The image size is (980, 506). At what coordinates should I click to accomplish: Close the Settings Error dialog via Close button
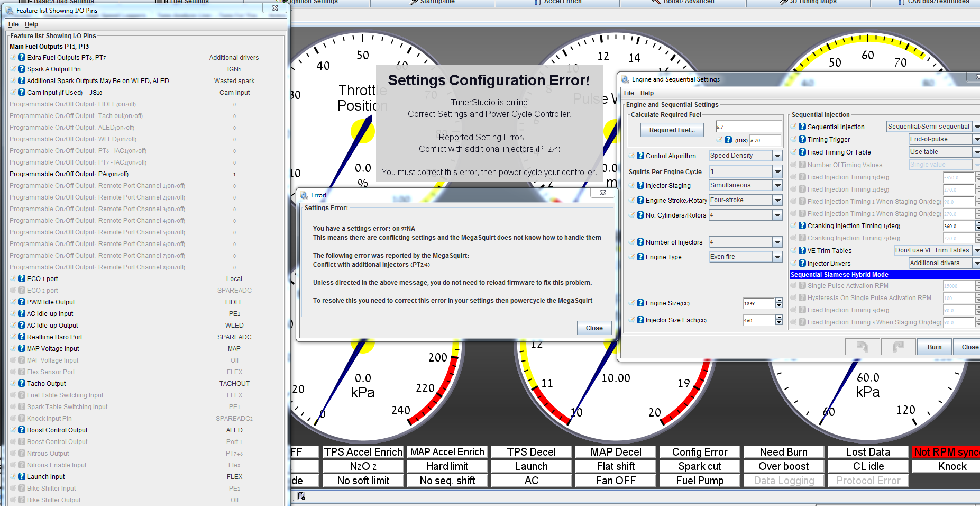point(594,328)
